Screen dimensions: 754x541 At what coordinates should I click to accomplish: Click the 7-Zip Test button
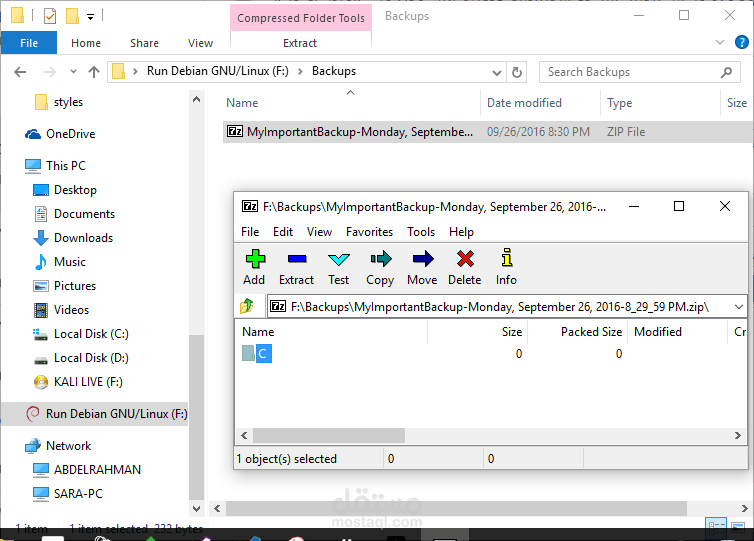pyautogui.click(x=339, y=267)
